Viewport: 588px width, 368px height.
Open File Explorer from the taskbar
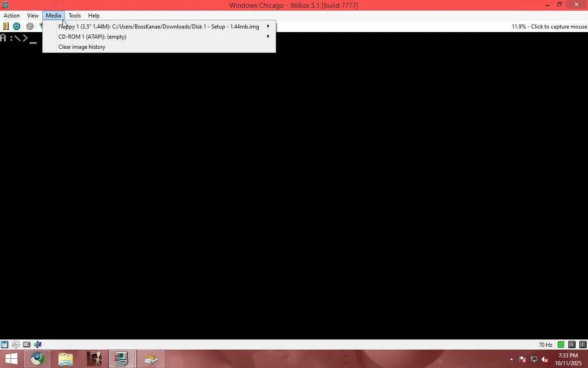(66, 359)
